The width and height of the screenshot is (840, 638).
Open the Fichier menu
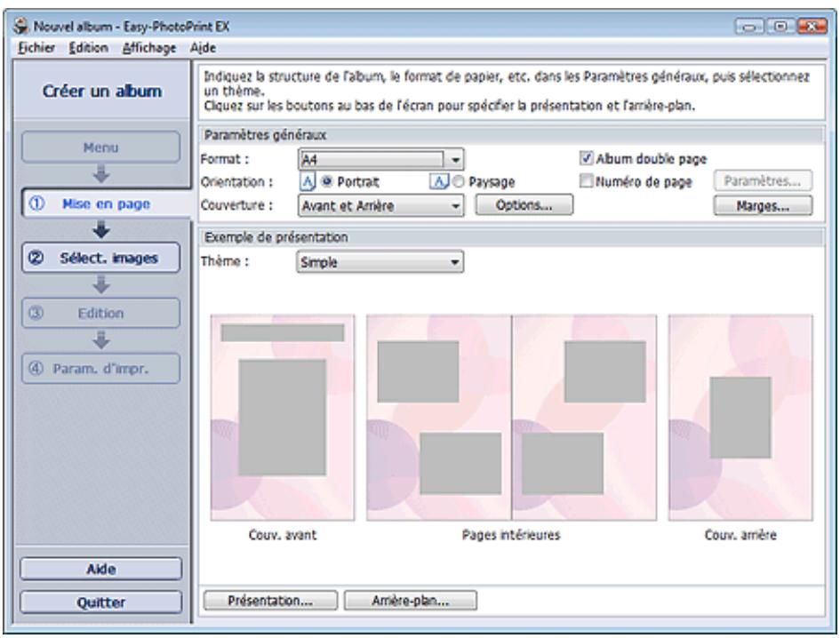click(x=36, y=48)
